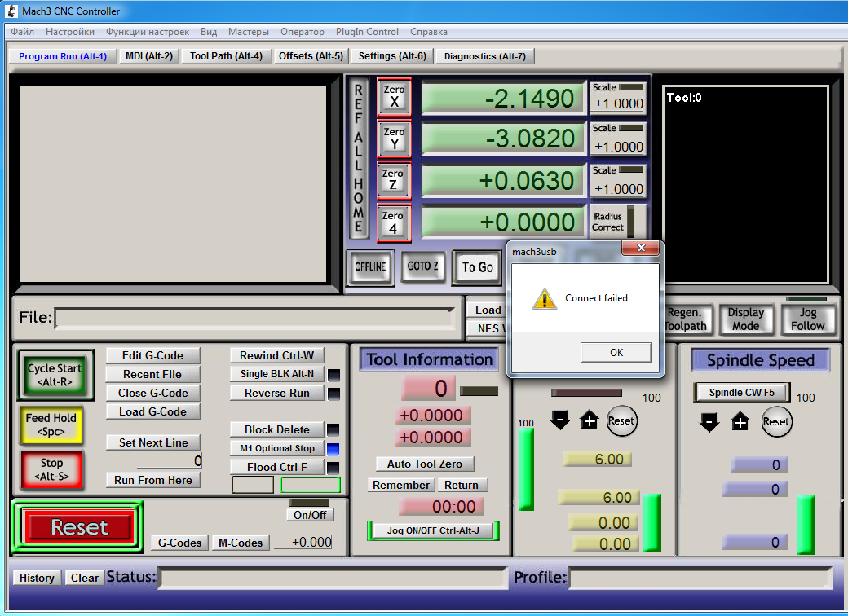Click the File path input field

point(254,318)
